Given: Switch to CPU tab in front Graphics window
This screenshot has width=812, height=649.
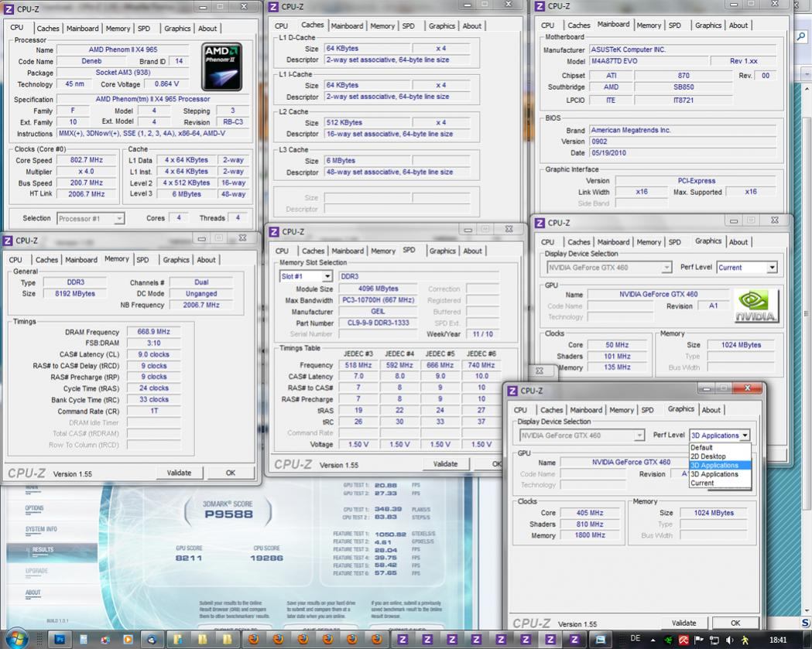Looking at the screenshot, I should point(520,410).
